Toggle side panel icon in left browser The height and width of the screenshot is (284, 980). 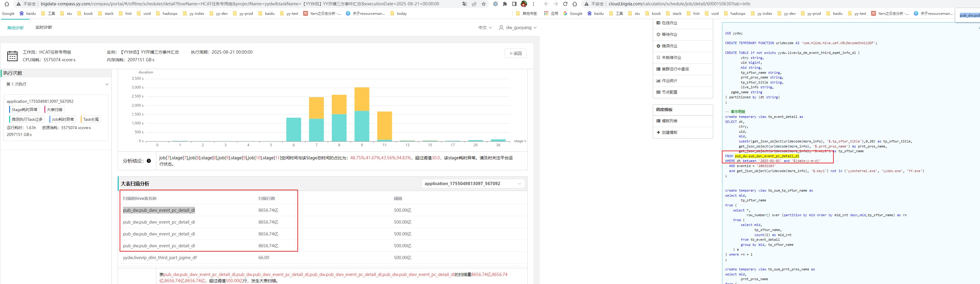[514, 4]
